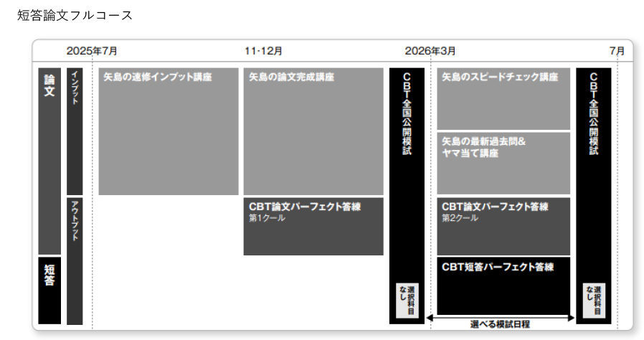Open the 矢島の速修インプット講座 block
This screenshot has width=644, height=340.
(169, 131)
